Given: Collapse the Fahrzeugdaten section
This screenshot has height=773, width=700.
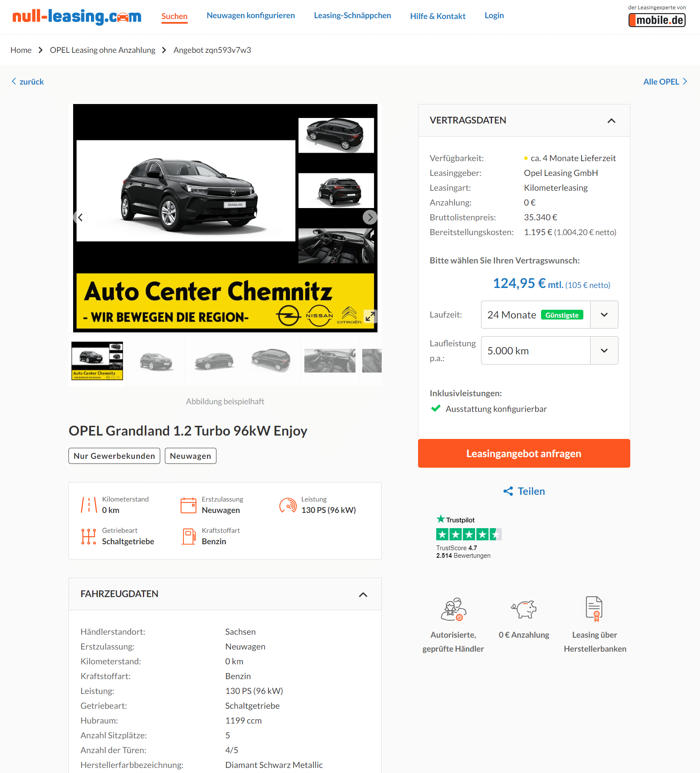Looking at the screenshot, I should [363, 595].
